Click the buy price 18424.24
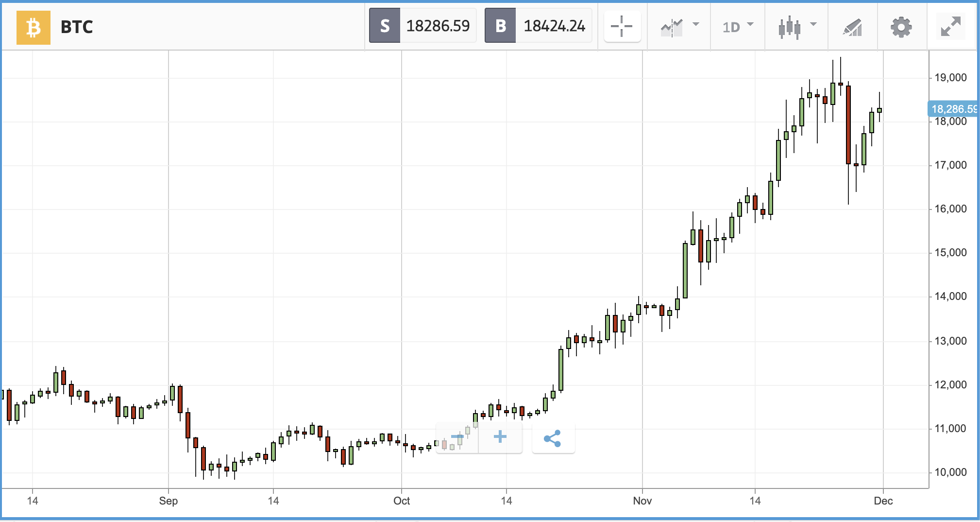Viewport: 980px width, 522px height. [554, 26]
